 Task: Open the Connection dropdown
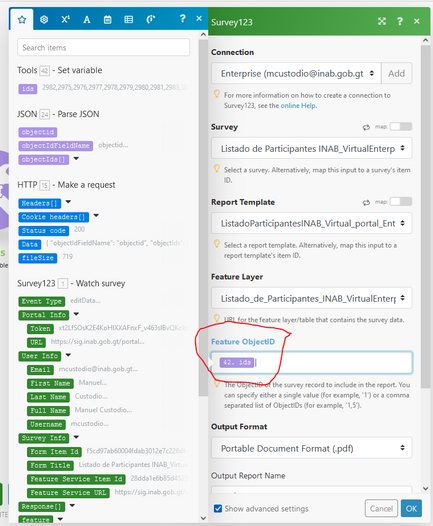[296, 73]
